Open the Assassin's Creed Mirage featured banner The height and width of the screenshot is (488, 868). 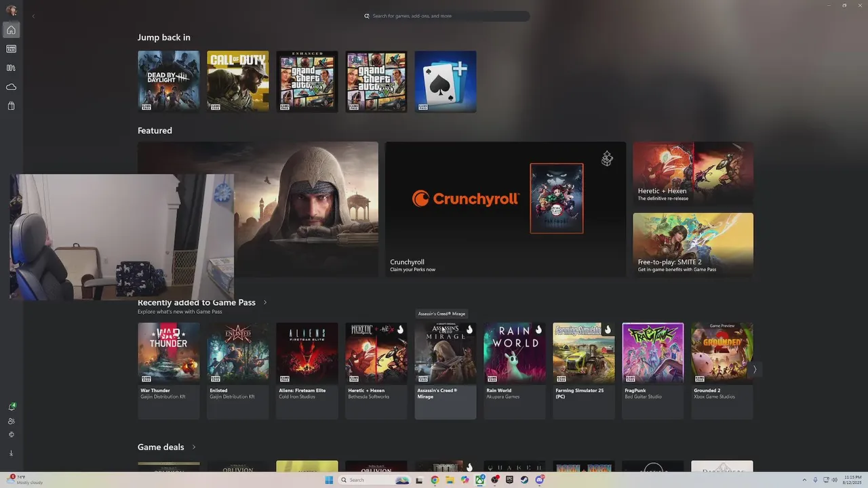(306, 209)
